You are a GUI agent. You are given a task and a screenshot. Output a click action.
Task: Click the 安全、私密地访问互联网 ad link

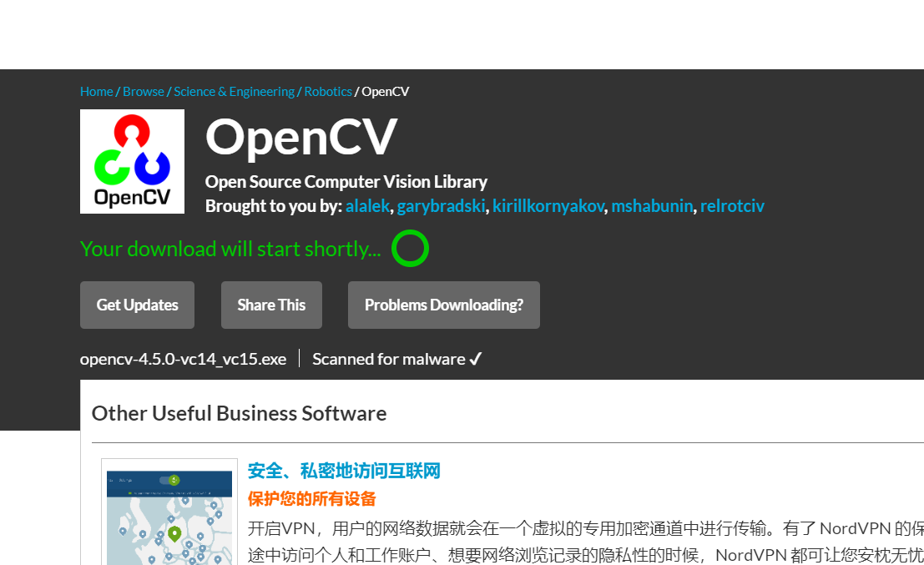(x=342, y=471)
